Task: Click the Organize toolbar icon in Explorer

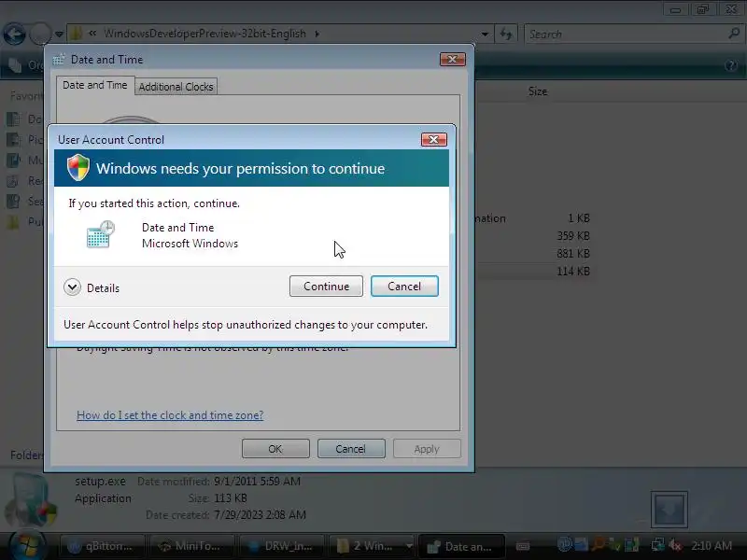Action: pyautogui.click(x=15, y=65)
